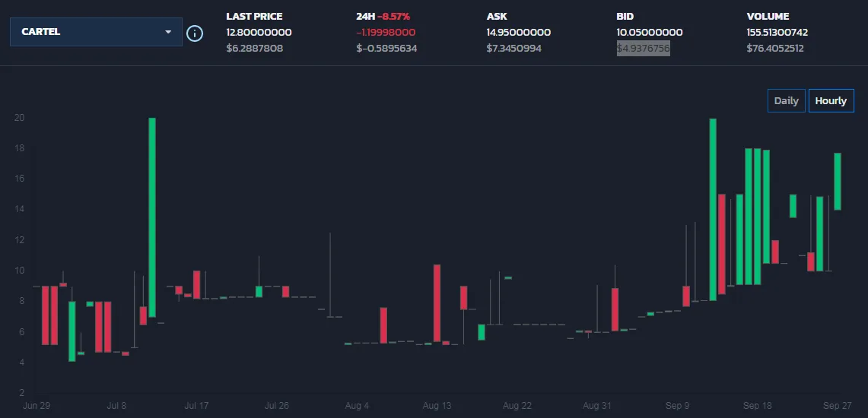Click the 20 price axis label

[19, 118]
